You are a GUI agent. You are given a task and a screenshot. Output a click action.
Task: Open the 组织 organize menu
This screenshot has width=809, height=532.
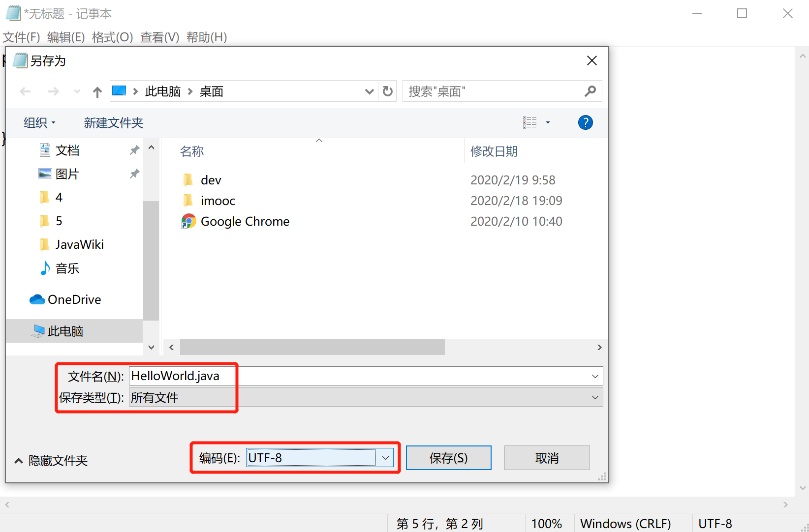click(39, 123)
